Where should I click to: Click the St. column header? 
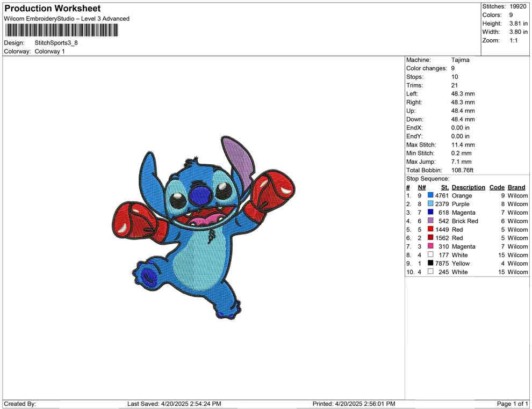coord(445,187)
